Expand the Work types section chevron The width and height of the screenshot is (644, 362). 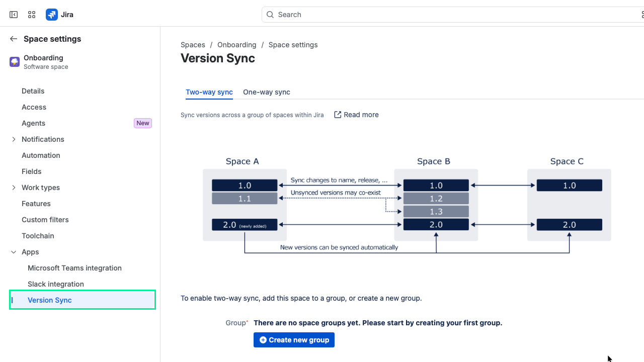(x=14, y=188)
